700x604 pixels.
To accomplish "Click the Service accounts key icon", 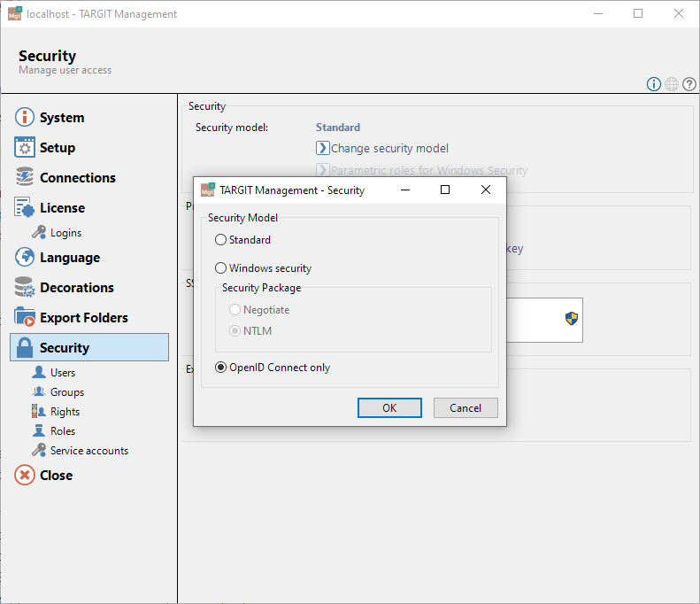I will [39, 450].
